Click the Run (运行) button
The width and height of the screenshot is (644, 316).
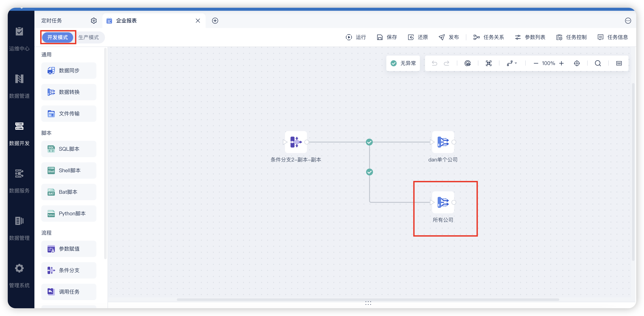(356, 37)
